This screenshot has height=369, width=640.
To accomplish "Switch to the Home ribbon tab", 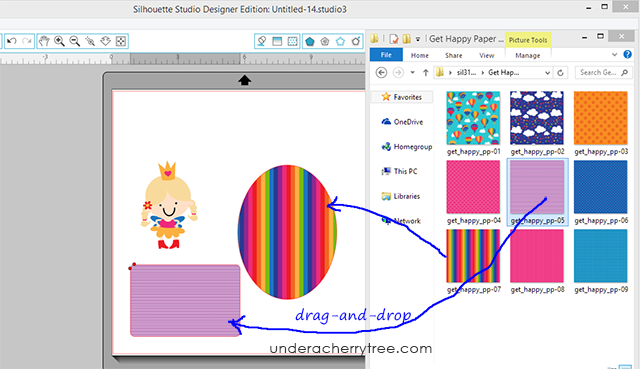I will pos(420,55).
